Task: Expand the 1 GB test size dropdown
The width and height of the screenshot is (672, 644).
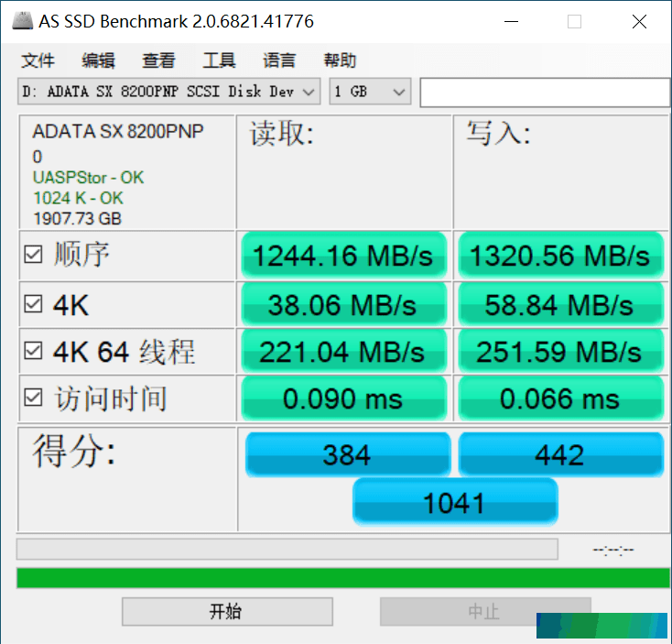Action: click(370, 92)
